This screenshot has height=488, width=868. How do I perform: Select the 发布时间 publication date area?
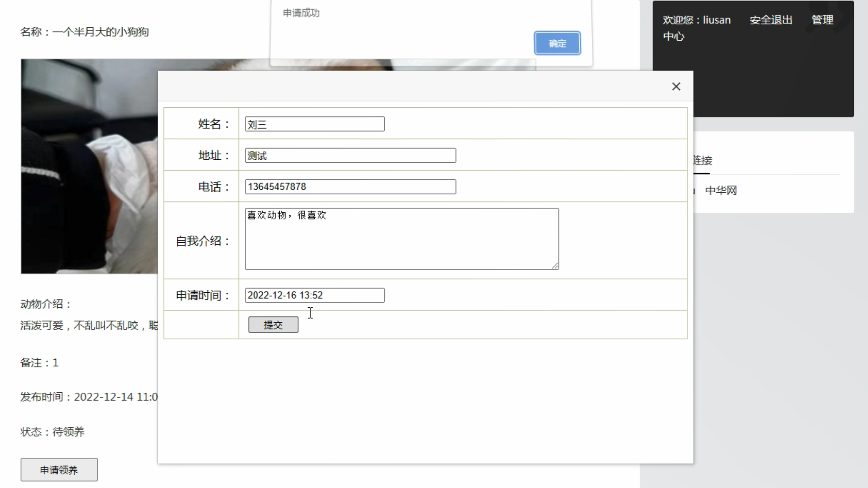click(90, 396)
